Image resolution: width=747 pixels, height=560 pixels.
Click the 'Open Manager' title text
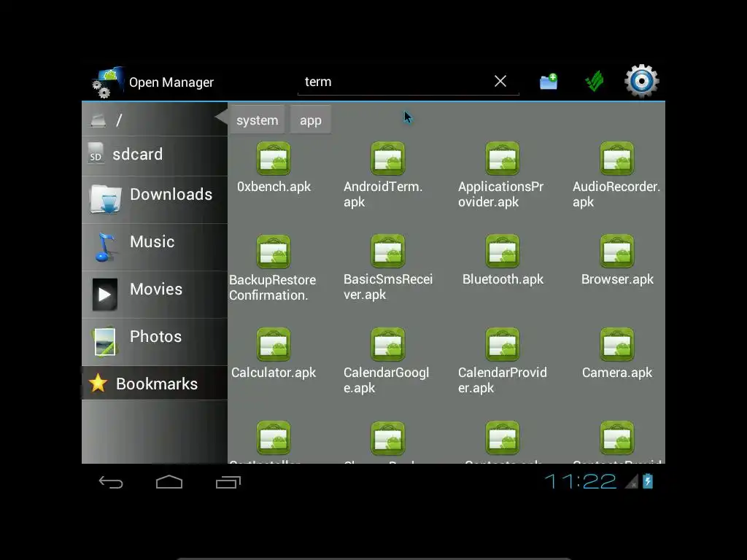point(171,82)
